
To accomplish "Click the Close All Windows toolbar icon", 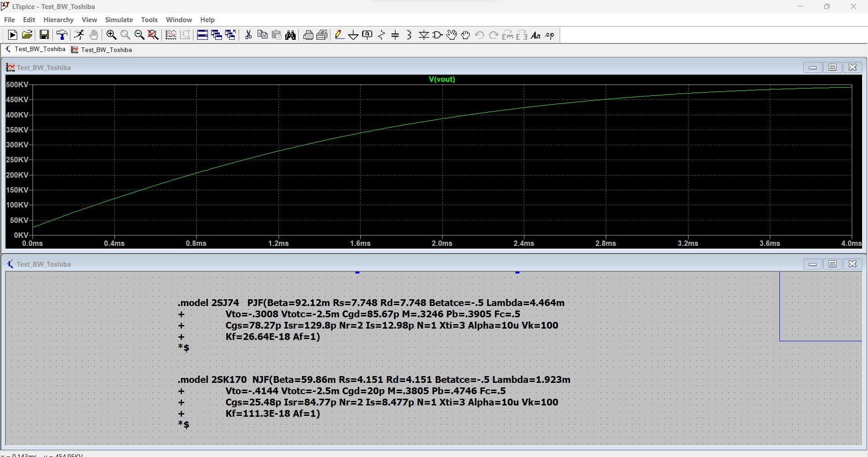I will pyautogui.click(x=231, y=35).
